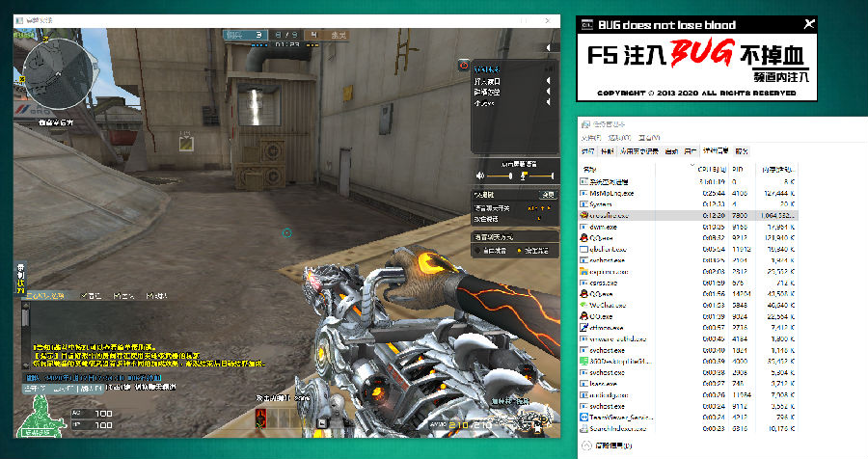Click the sort arrow above the name column
This screenshot has width=868, height=459.
[x=692, y=165]
